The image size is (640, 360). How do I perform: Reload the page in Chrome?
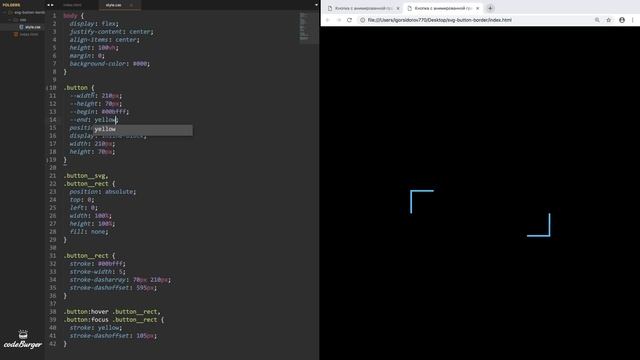pos(349,20)
